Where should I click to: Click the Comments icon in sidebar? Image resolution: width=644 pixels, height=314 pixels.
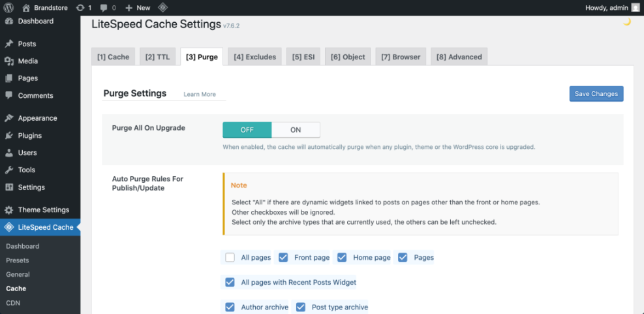[x=9, y=95]
